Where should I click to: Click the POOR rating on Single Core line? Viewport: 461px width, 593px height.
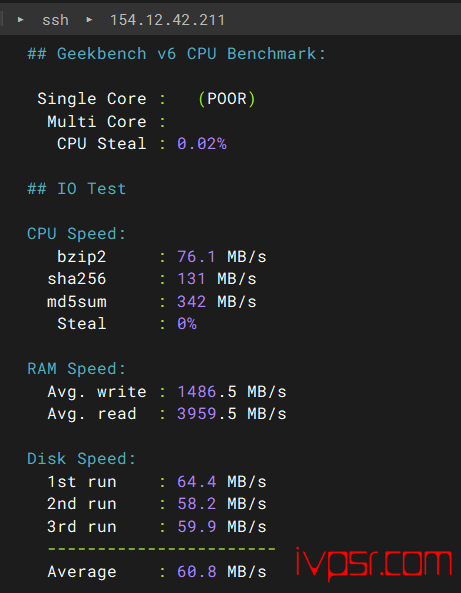pyautogui.click(x=227, y=99)
